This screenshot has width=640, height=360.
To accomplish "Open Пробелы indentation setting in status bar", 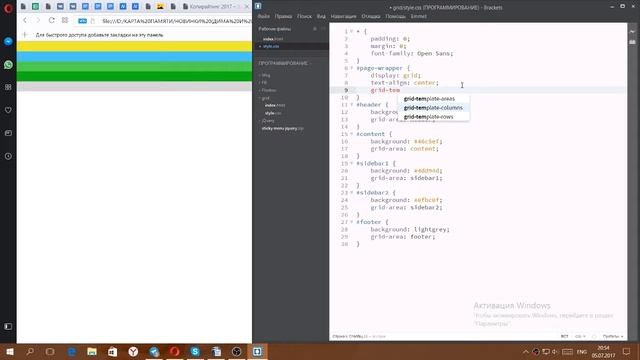I will tap(613, 336).
